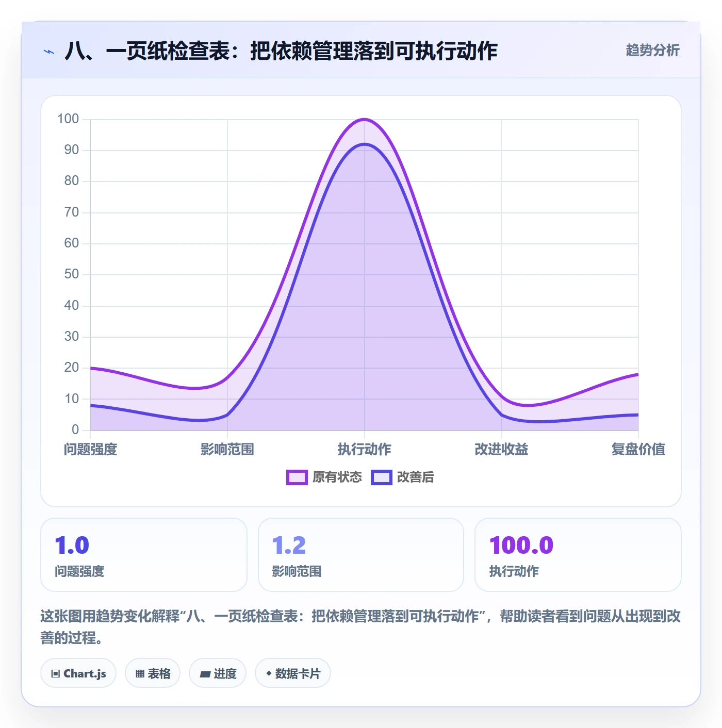Click the 50 y-axis tick label

coord(72,274)
